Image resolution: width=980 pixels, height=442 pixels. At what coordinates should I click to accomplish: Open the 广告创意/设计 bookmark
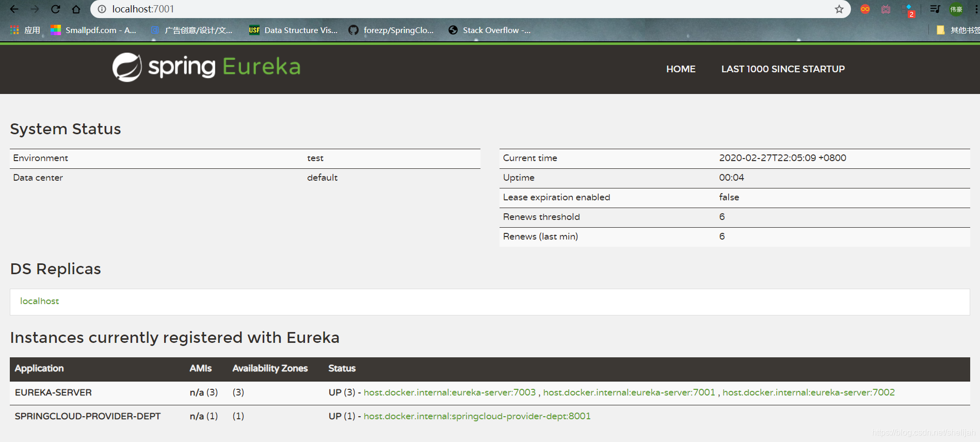pos(191,30)
